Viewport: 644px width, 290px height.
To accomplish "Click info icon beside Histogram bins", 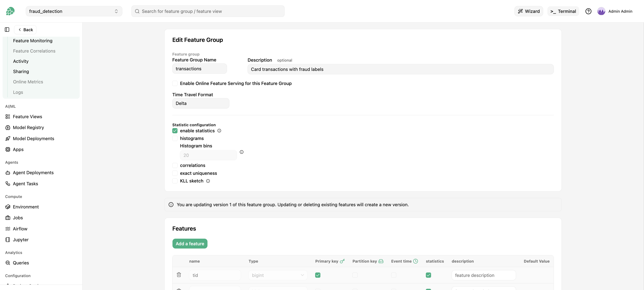I will pyautogui.click(x=242, y=152).
